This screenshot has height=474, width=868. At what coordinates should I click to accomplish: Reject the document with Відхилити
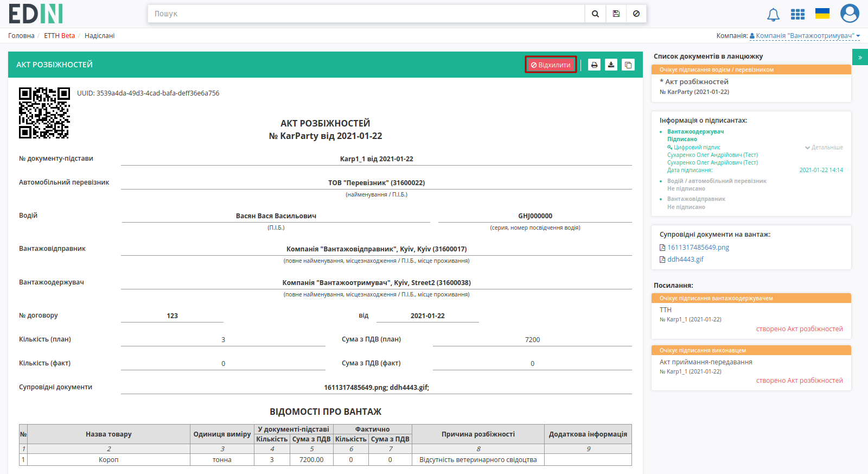(551, 65)
